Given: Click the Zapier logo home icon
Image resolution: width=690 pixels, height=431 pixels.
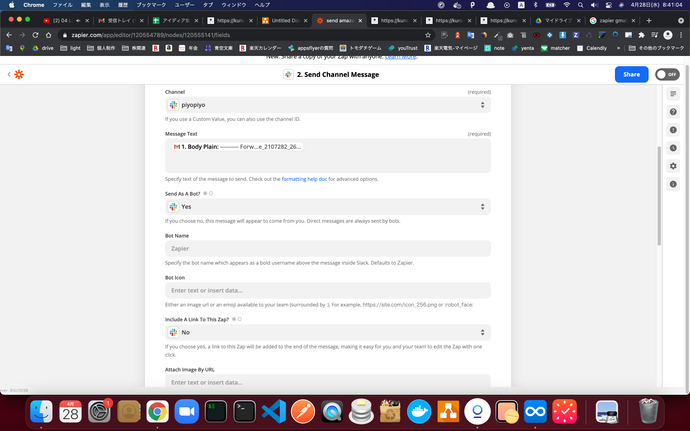Looking at the screenshot, I should tap(19, 74).
